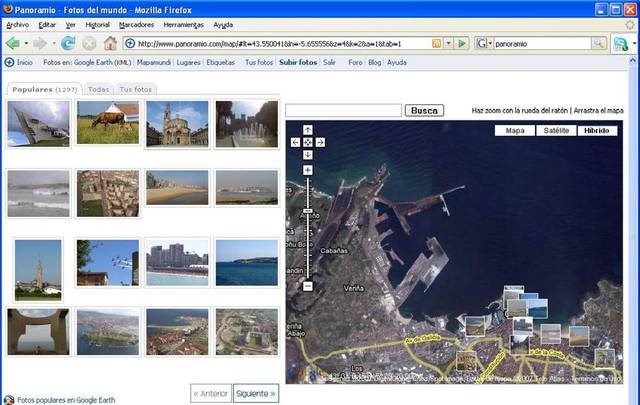Click the search box containing panoramio
640x405 pixels.
(542, 43)
